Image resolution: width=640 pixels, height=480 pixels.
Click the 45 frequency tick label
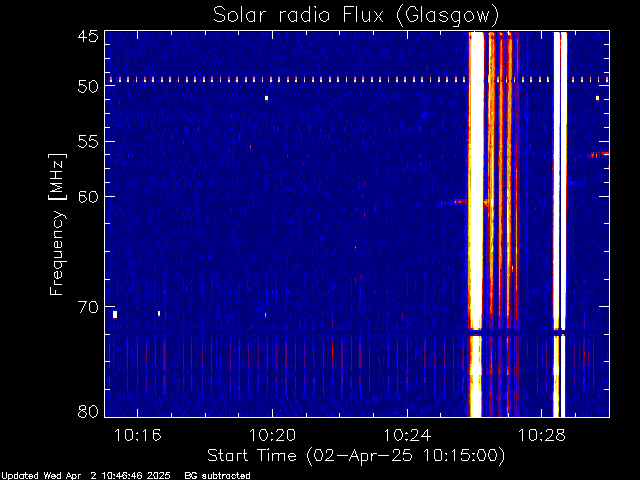coord(88,36)
